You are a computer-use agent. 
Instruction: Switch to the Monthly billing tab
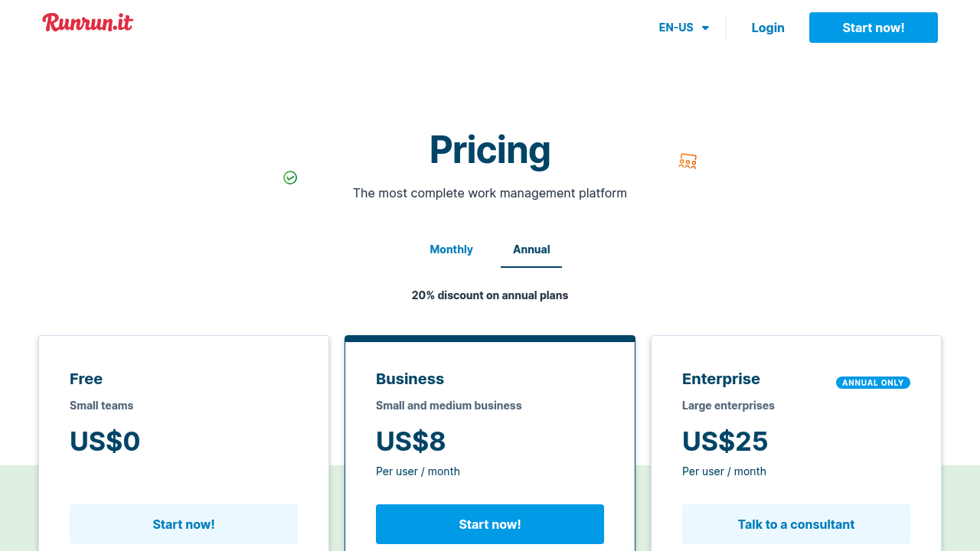pyautogui.click(x=451, y=249)
